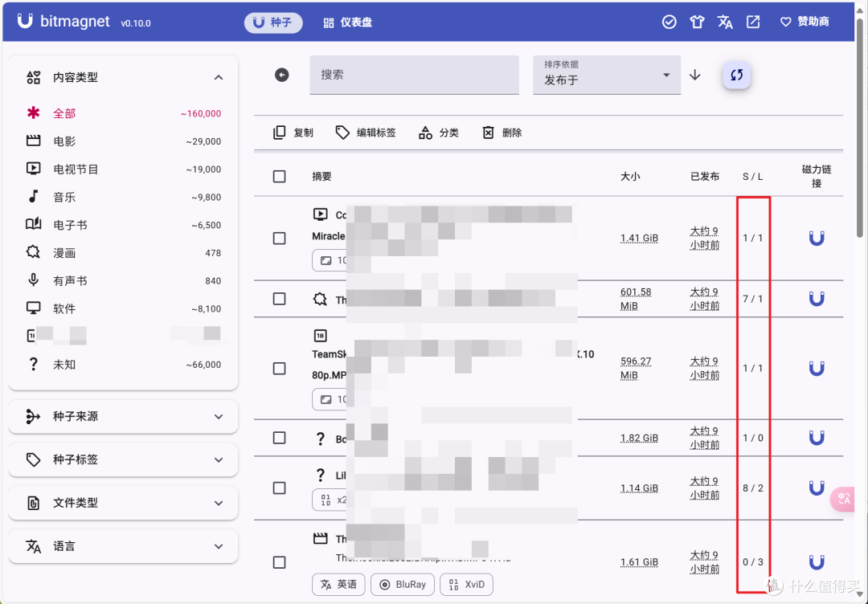The width and height of the screenshot is (868, 604).
Task: Check the 601.58 MiB row checkbox
Action: [x=280, y=299]
